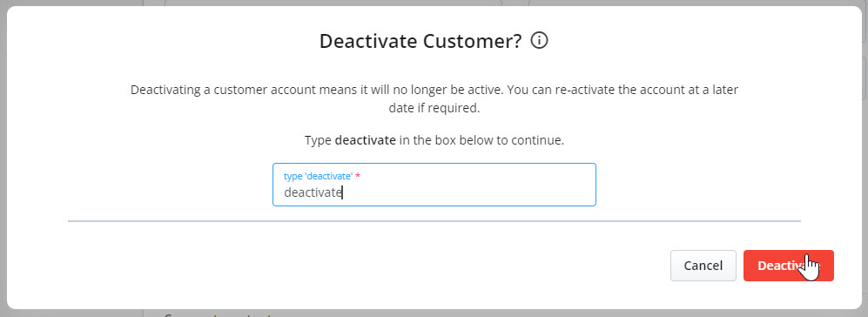Click the red required asterisk on the field label
This screenshot has height=317, width=868.
358,175
